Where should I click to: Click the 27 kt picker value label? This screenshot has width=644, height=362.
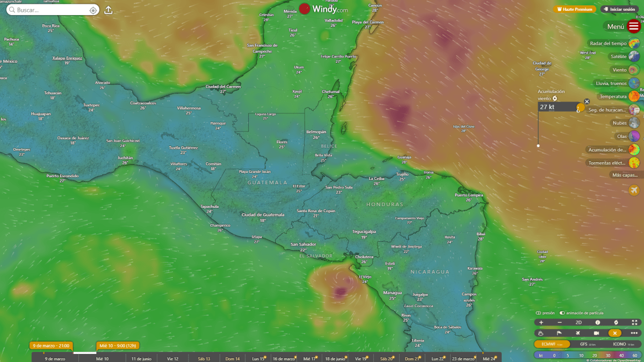click(547, 107)
